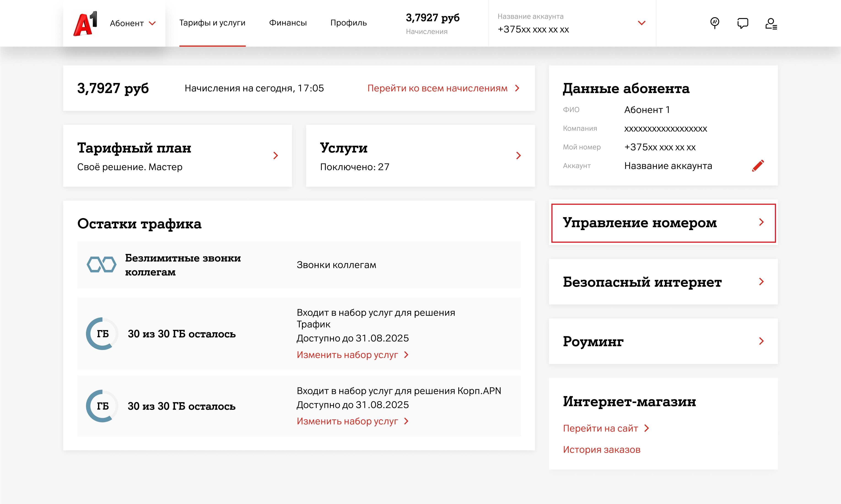Open История заказов link
Viewport: 841px width, 504px height.
601,449
